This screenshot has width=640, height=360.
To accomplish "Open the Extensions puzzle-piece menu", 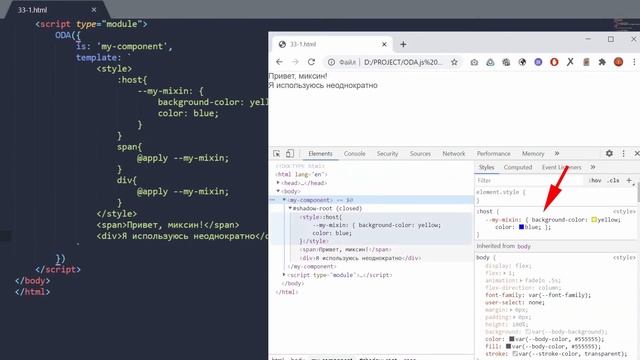I will click(x=602, y=62).
